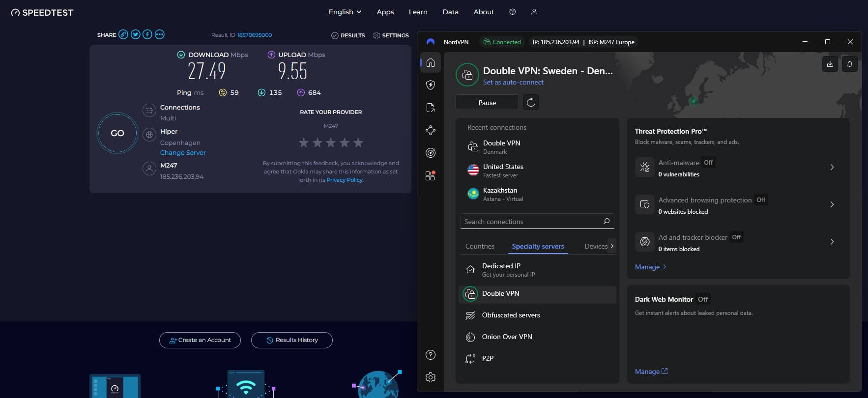Open Apps menu on Speedtest
This screenshot has height=398, width=868.
pyautogui.click(x=385, y=12)
